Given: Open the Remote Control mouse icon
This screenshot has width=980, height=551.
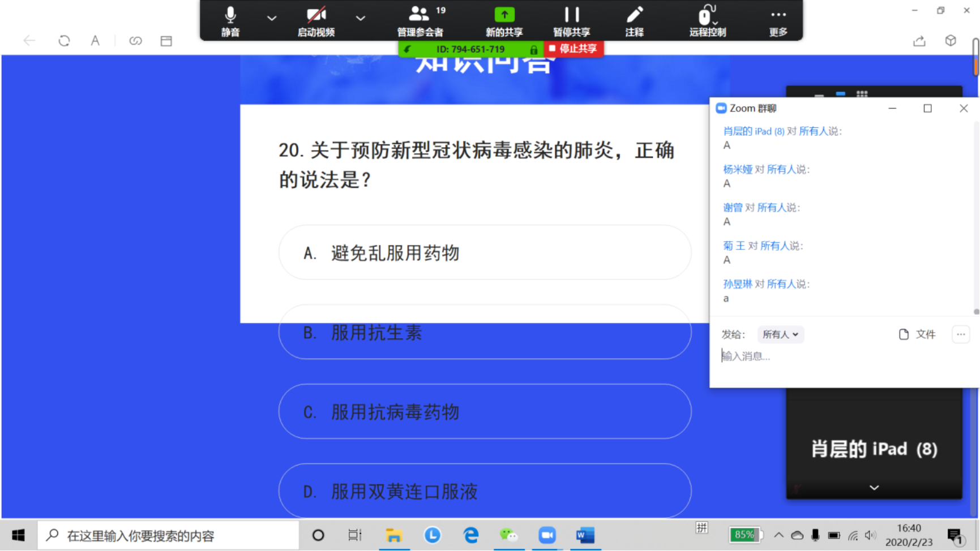Looking at the screenshot, I should [x=707, y=20].
